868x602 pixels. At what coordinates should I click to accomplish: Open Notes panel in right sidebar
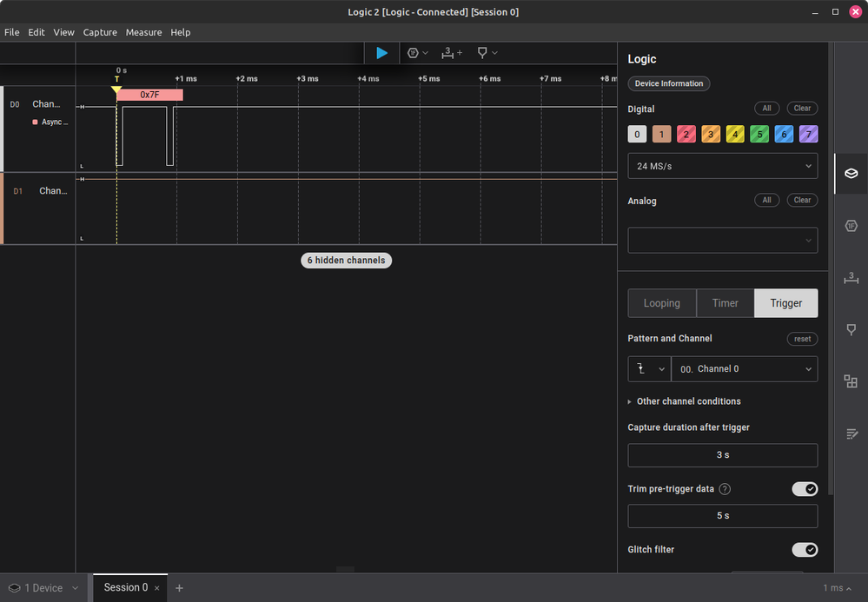(x=851, y=433)
